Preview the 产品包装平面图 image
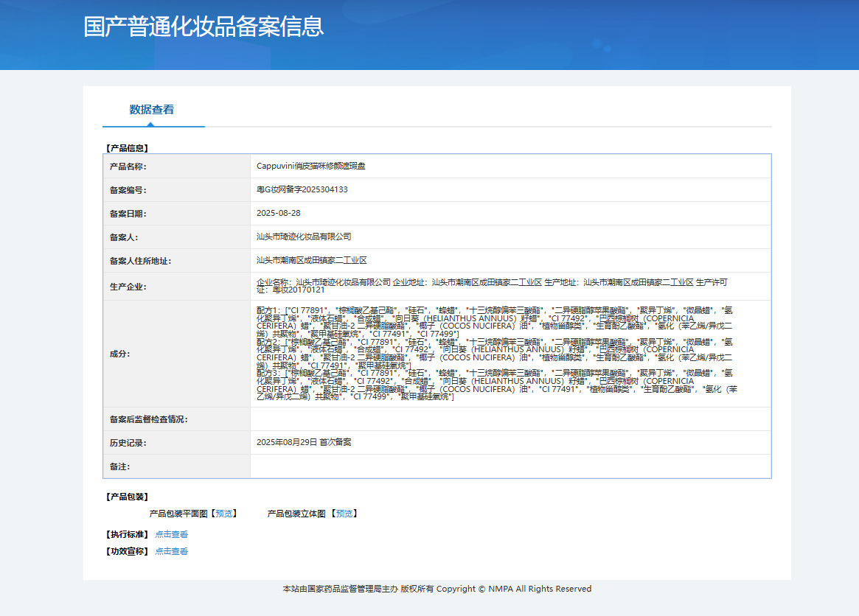Image resolution: width=859 pixels, height=616 pixels. tap(223, 514)
